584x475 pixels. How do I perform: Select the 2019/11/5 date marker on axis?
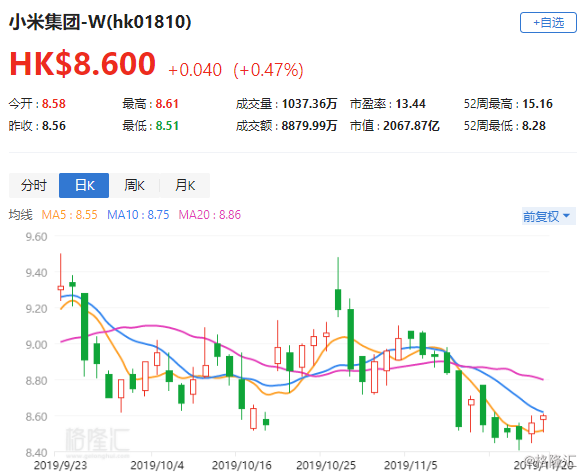(x=410, y=465)
